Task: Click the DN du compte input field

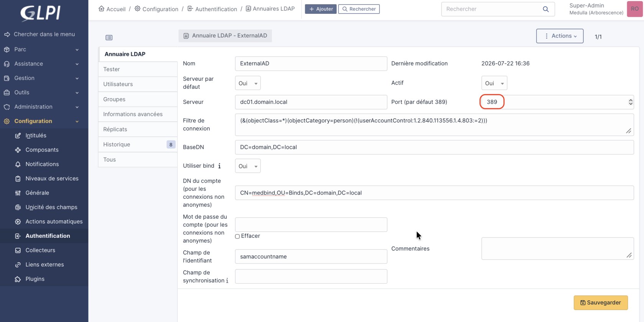Action: pos(434,193)
